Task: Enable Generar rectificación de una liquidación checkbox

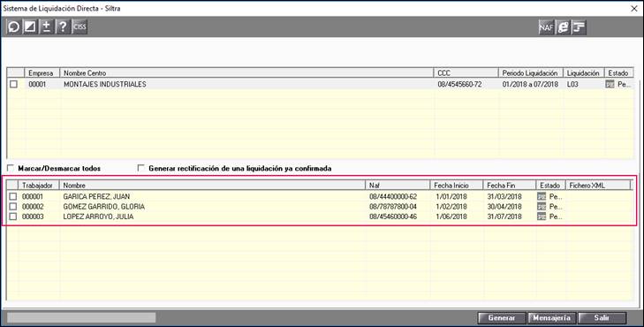Action: pyautogui.click(x=140, y=168)
